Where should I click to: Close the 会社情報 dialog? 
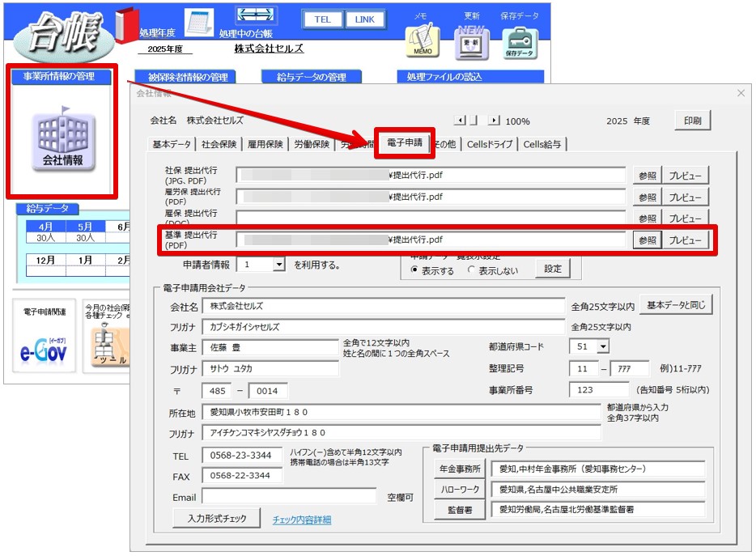click(741, 93)
